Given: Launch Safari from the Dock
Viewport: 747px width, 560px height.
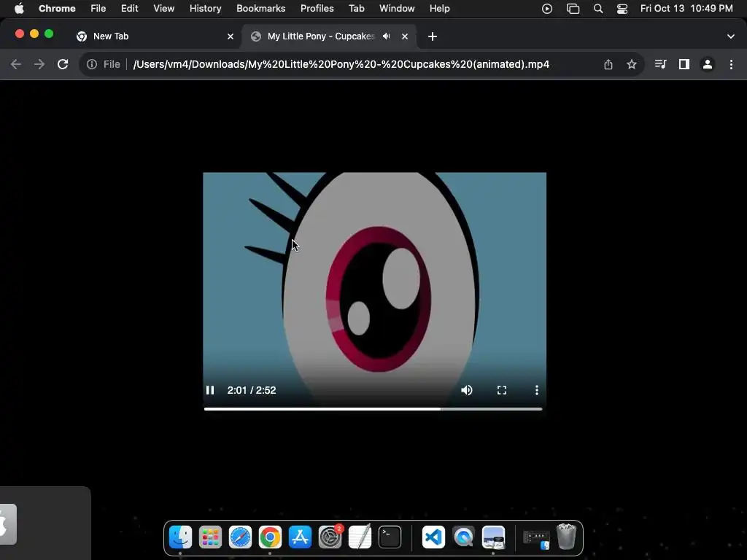Looking at the screenshot, I should pyautogui.click(x=240, y=537).
